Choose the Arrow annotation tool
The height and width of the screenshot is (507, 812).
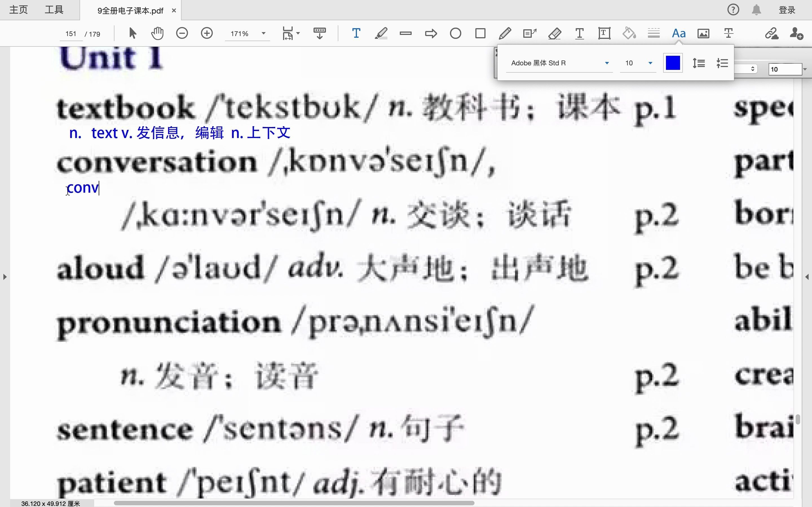click(x=431, y=33)
